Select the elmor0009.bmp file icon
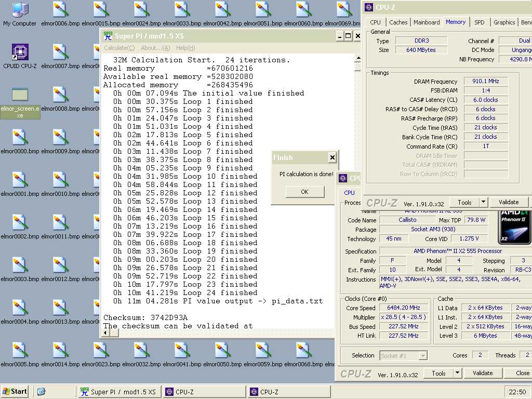532x399 pixels. (60, 142)
